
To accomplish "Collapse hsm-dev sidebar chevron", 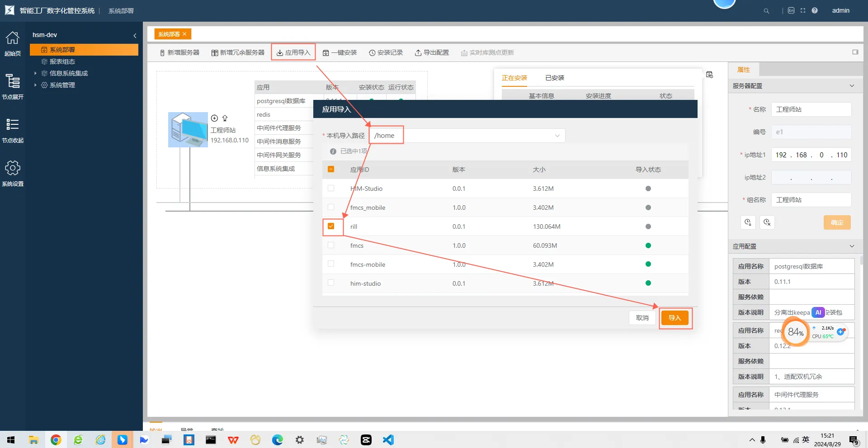I will coord(135,35).
